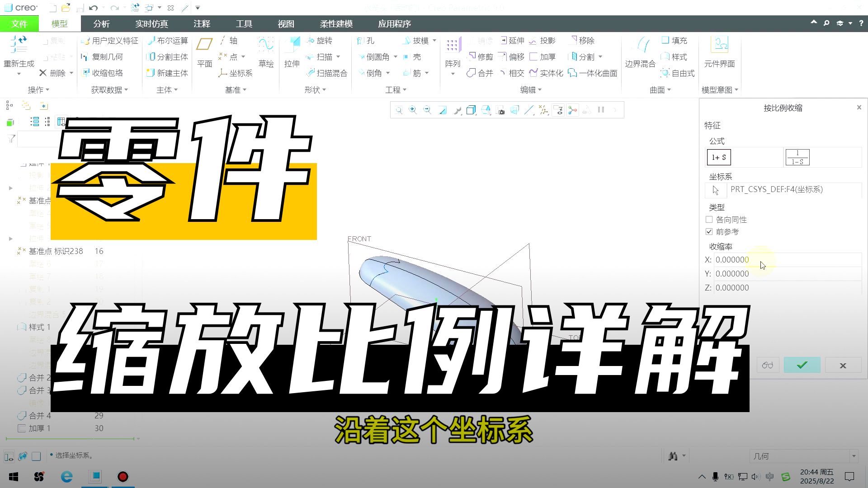Select the zoom-in magnifier in graphics toolbar
This screenshot has width=868, height=488.
click(x=413, y=110)
